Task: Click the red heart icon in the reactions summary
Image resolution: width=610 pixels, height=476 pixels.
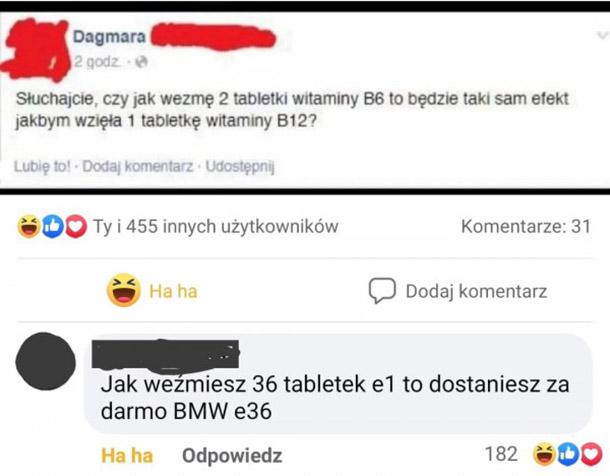Action: coord(76,226)
